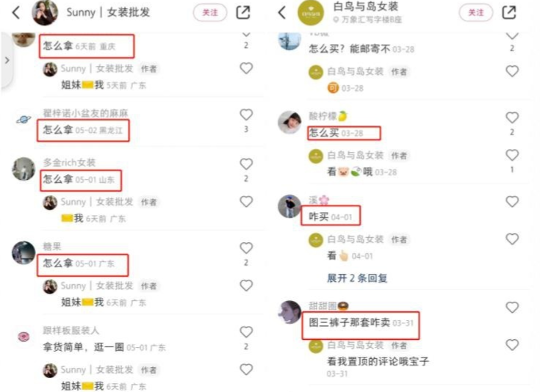
Task: Like 多金rich女装's comment
Action: (246, 164)
